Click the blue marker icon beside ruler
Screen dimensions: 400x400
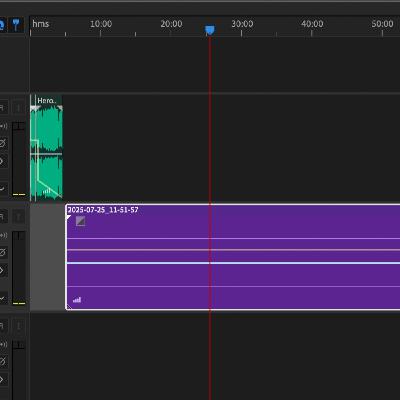(16, 25)
